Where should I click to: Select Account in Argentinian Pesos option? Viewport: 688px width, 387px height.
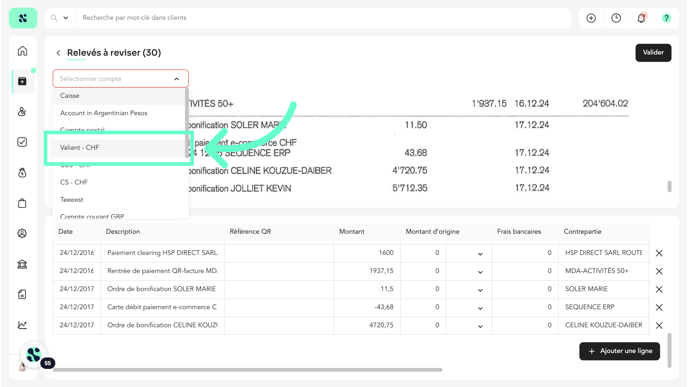(x=119, y=113)
